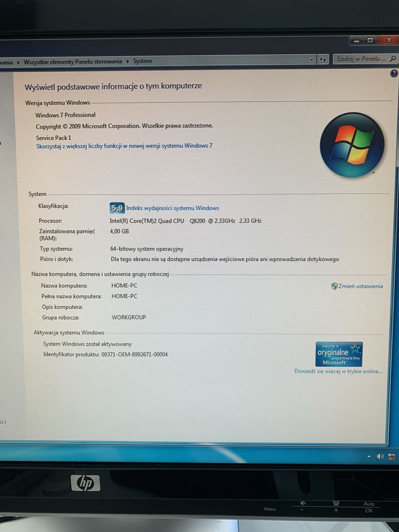
Task: Click the Copyright 2009 Microsoft Corporation line
Action: pyautogui.click(x=124, y=126)
